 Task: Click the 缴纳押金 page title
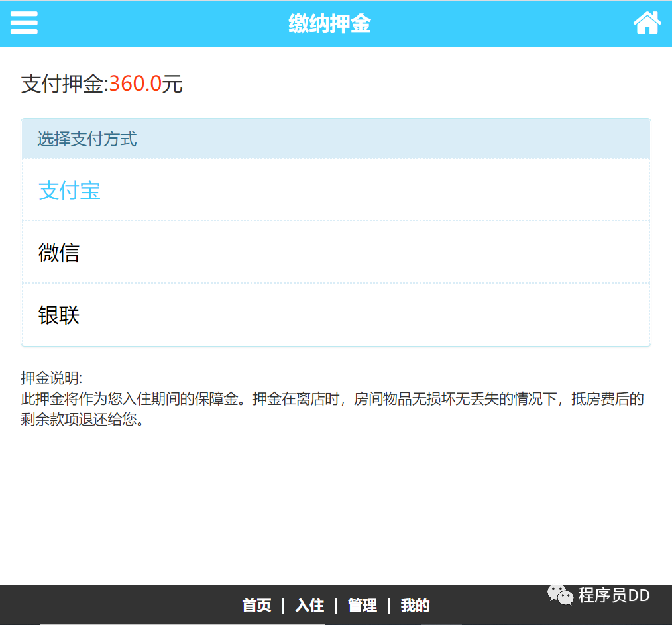329,23
